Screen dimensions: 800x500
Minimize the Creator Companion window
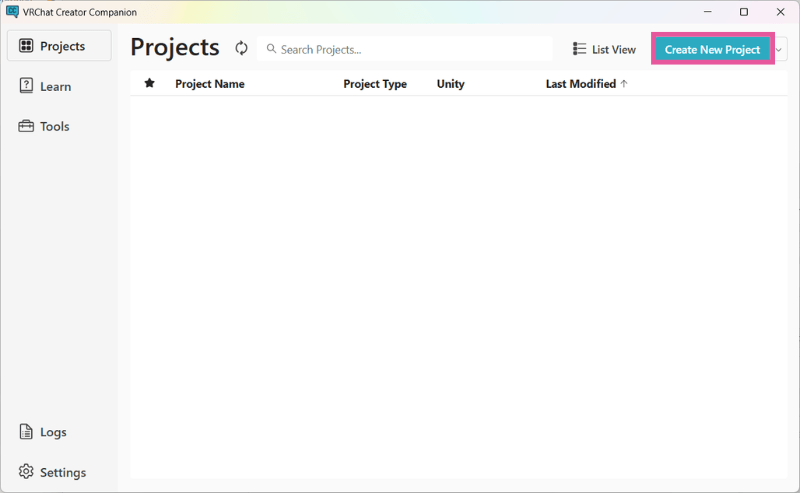(x=708, y=12)
